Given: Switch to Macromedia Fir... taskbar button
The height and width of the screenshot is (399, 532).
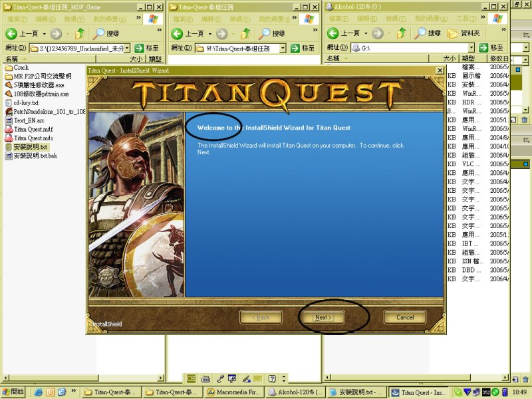Looking at the screenshot, I should pyautogui.click(x=234, y=392).
